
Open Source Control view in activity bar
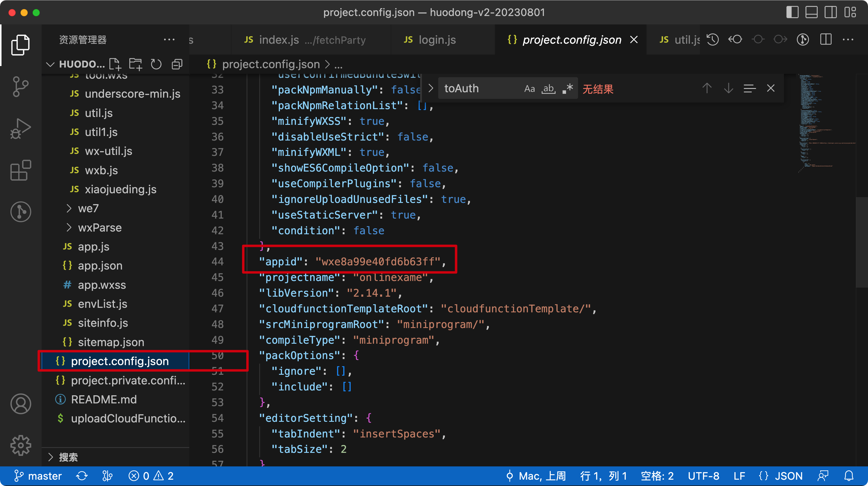pyautogui.click(x=20, y=86)
